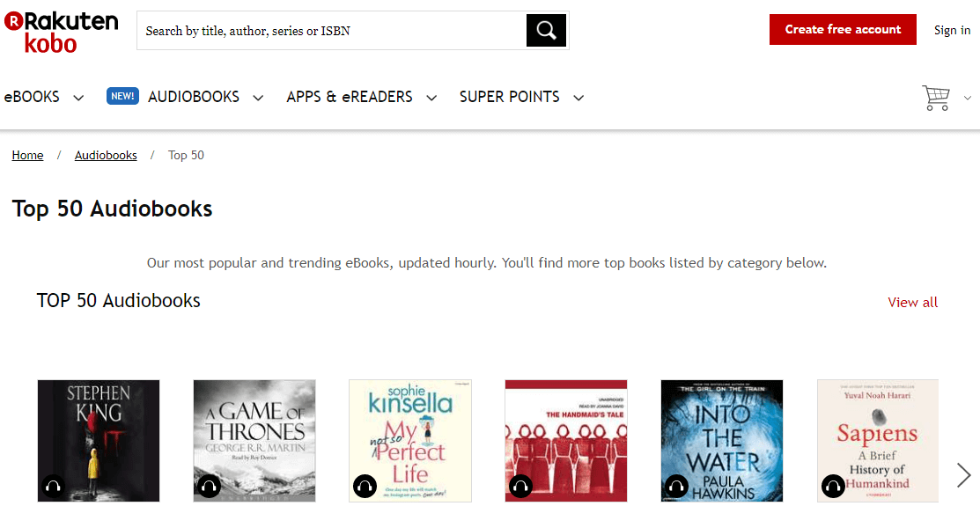Click the magnifying glass search icon
Image resolution: width=980 pixels, height=506 pixels.
(546, 30)
